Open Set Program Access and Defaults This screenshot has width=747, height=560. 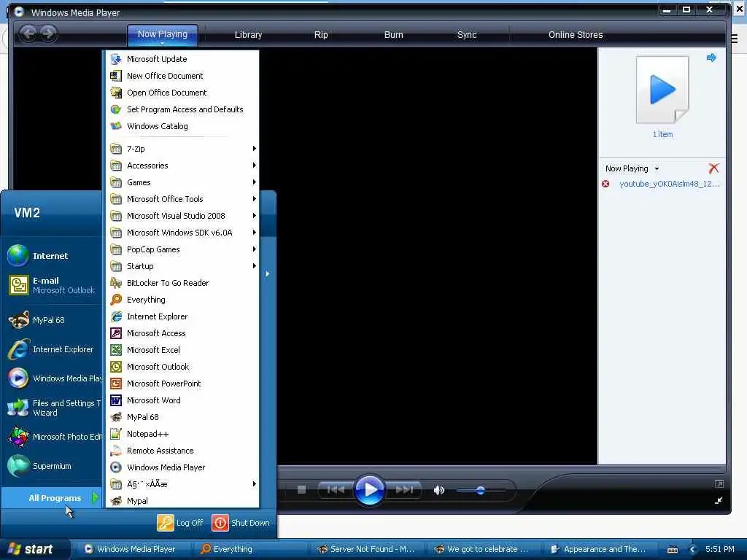(182, 109)
